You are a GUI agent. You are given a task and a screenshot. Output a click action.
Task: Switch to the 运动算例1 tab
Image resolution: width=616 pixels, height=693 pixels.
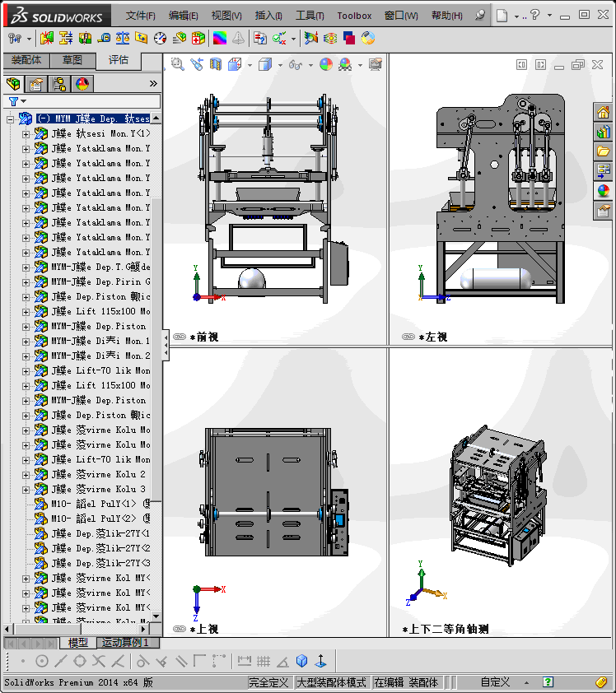click(x=125, y=642)
